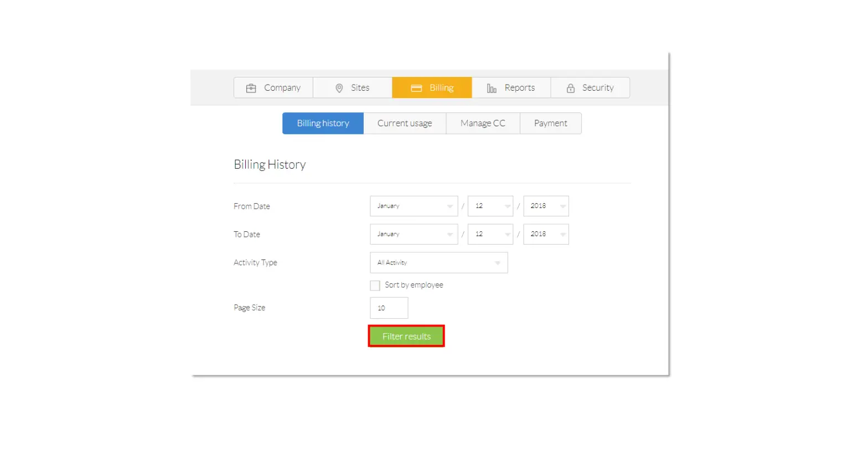Viewport: 868px width, 461px height.
Task: Select the Billing history sub-tab
Action: (x=323, y=123)
